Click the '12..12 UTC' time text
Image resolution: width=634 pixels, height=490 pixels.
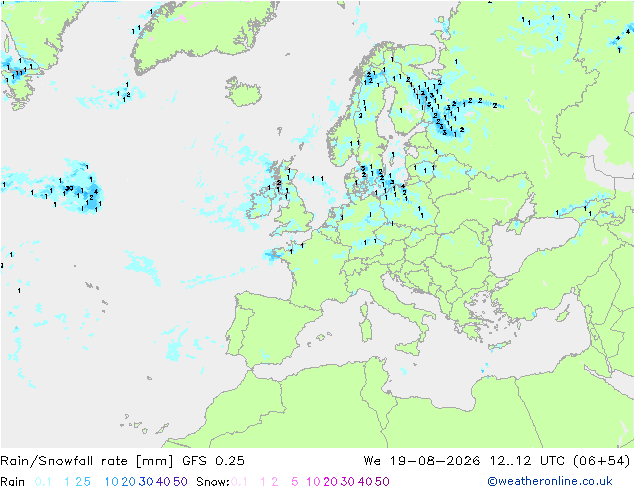pyautogui.click(x=527, y=461)
